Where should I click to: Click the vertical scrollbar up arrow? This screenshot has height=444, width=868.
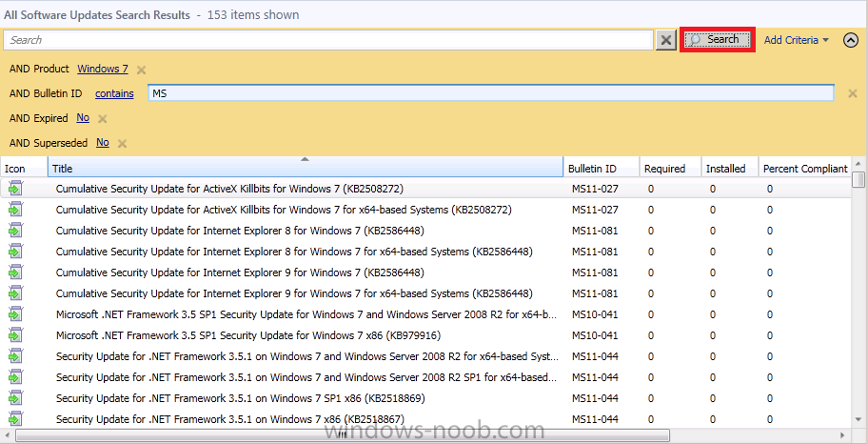[859, 164]
